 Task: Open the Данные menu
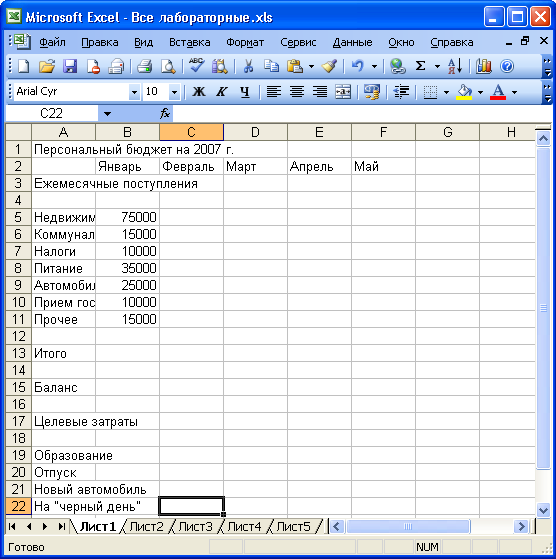tap(352, 42)
